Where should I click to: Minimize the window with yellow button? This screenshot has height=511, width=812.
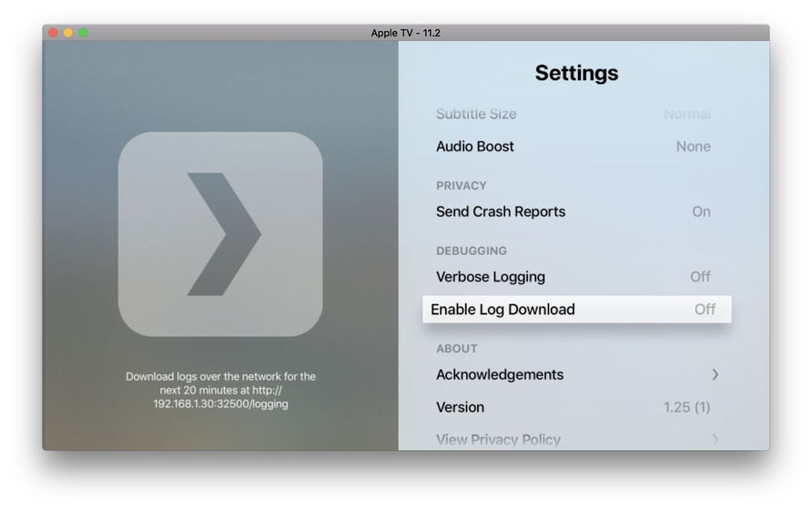(68, 33)
